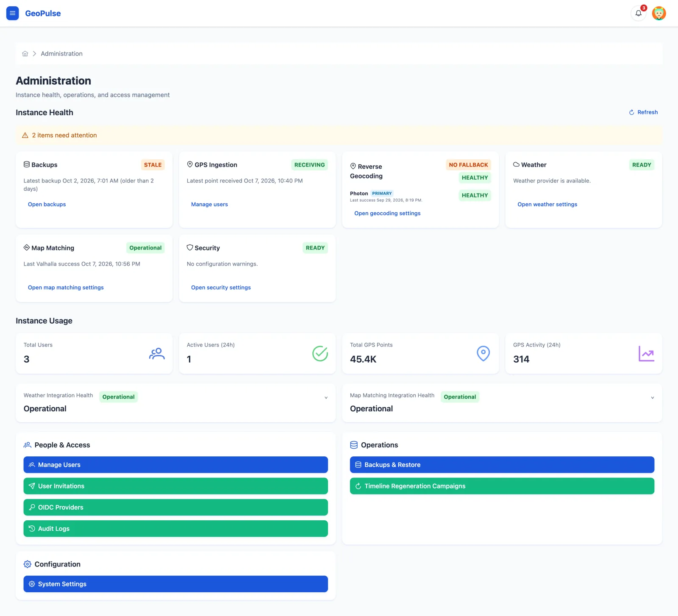Click the Weather cloud icon
The height and width of the screenshot is (616, 678).
[516, 164]
